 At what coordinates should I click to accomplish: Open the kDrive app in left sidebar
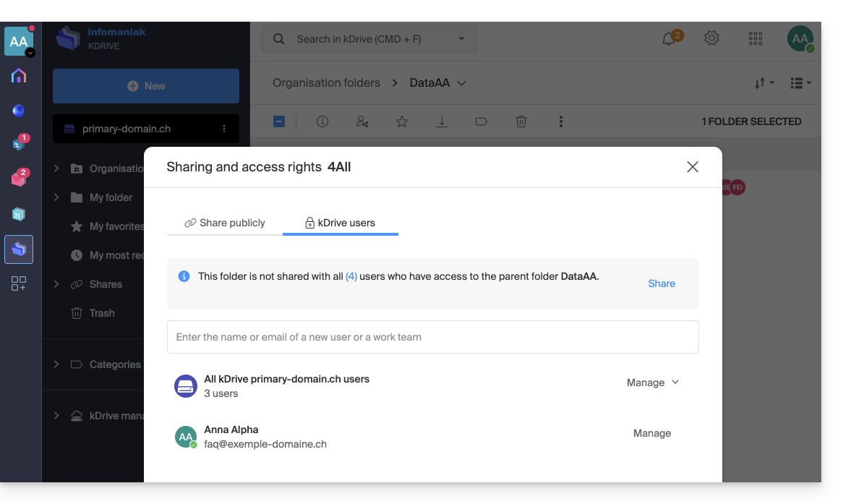pos(19,249)
